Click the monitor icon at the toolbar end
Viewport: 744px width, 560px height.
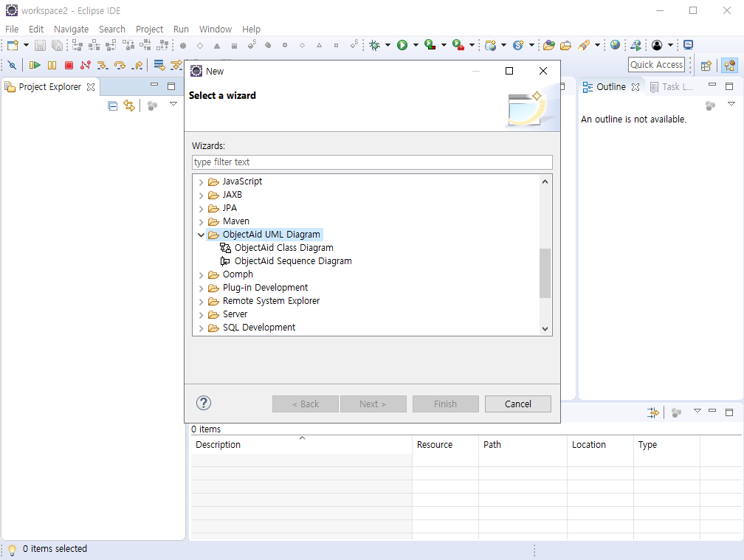(x=688, y=45)
